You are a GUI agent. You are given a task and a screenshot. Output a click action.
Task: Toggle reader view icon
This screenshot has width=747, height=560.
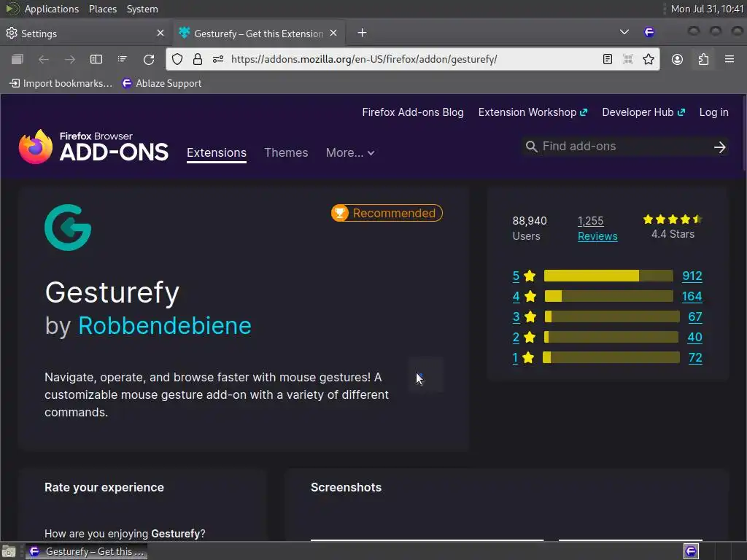coord(608,60)
